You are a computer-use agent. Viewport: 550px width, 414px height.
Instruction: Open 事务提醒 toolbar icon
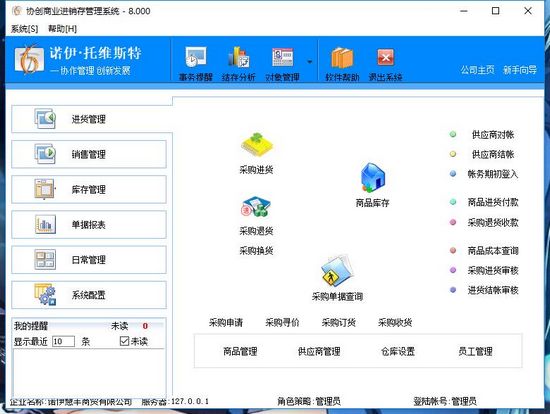point(196,57)
